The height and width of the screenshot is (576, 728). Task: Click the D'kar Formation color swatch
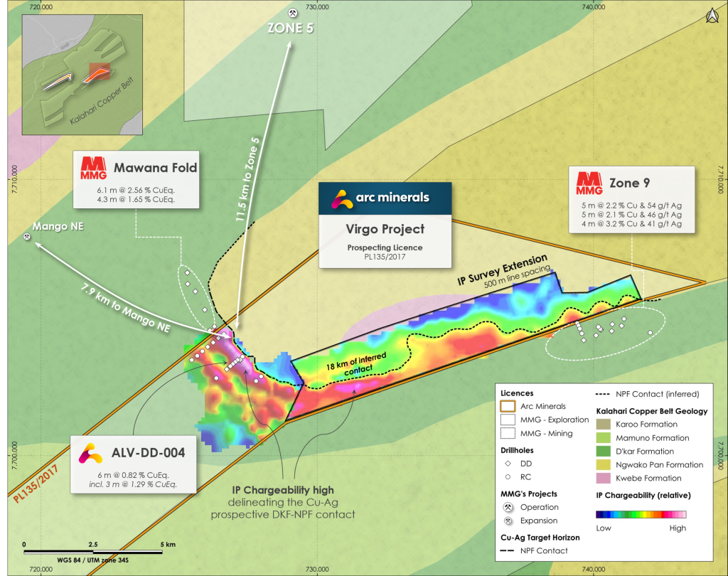(603, 451)
